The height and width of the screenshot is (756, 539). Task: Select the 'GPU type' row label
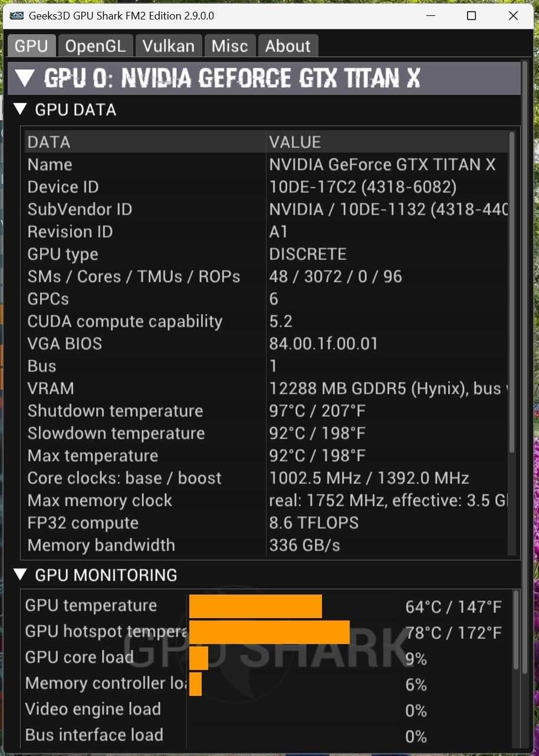coord(63,254)
